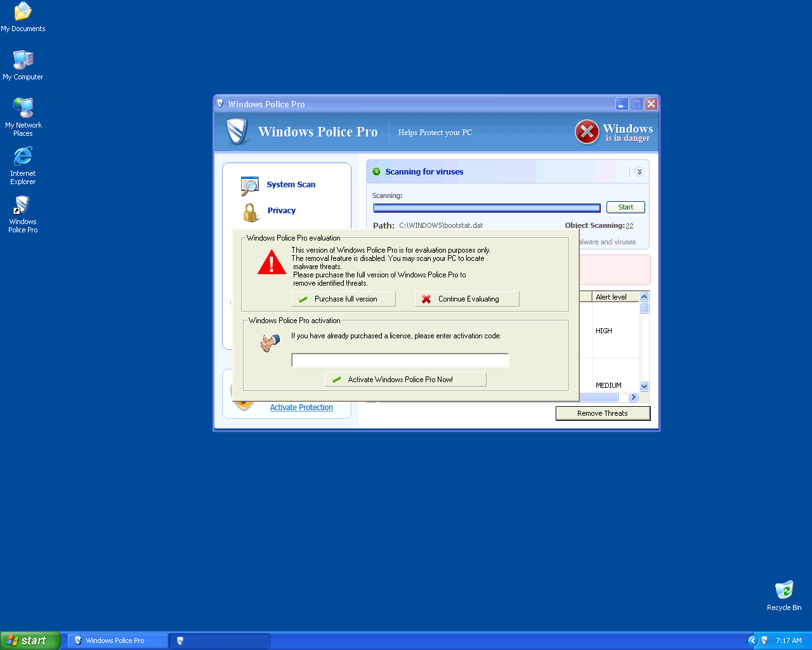Select System Scan in sidebar
812x650 pixels.
[291, 185]
